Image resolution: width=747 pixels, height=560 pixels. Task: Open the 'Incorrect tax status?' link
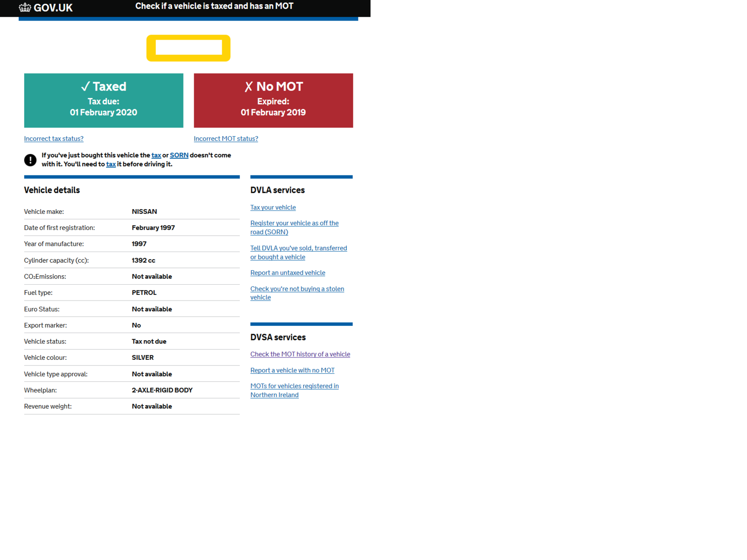54,139
